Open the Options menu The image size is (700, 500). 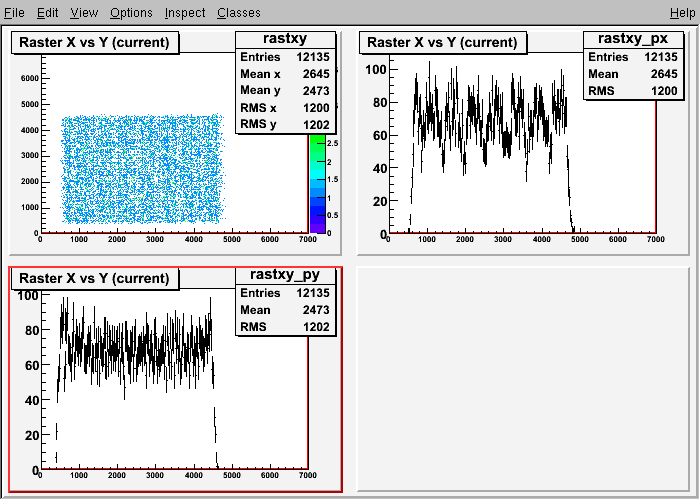point(131,12)
